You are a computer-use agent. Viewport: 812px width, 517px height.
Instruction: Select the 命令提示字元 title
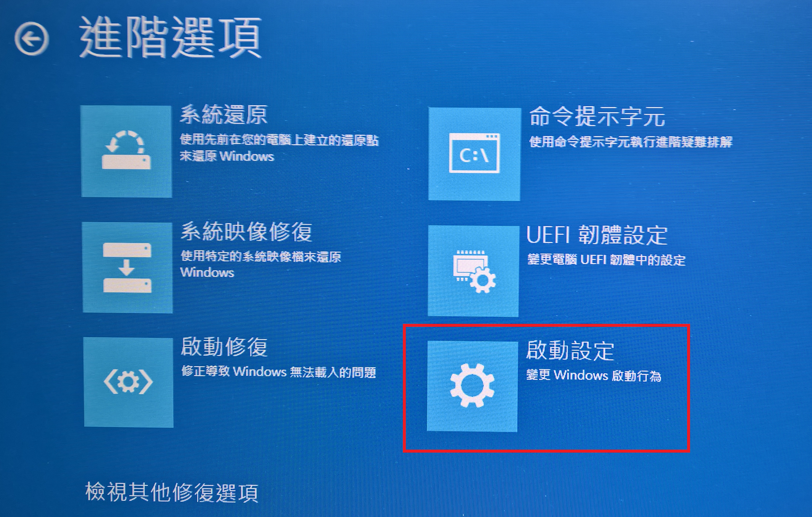(x=597, y=116)
